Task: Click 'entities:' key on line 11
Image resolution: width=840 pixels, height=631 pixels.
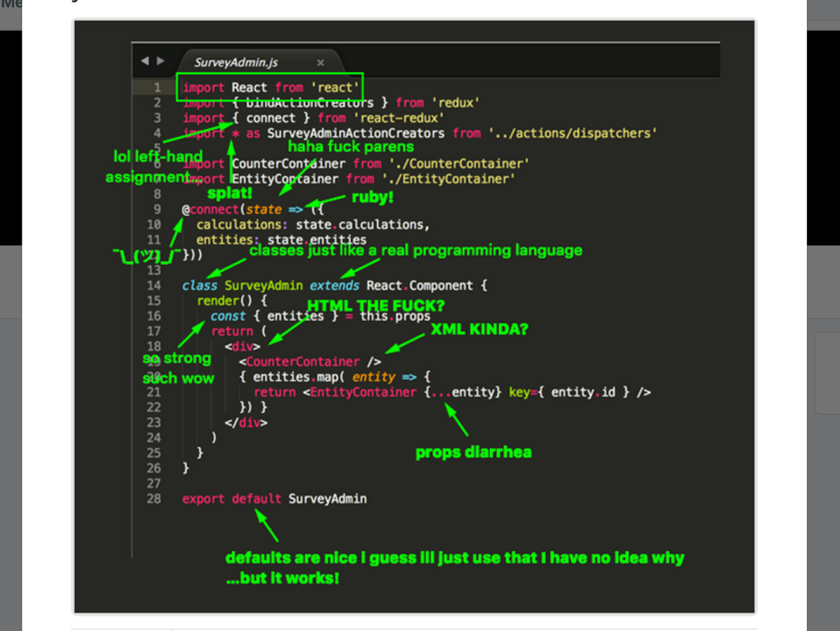Action: click(228, 240)
